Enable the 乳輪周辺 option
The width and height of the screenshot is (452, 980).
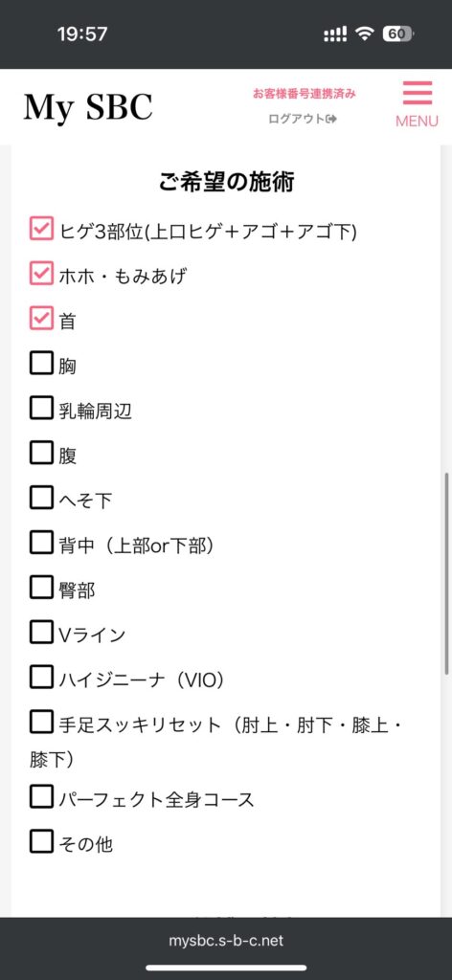pos(41,408)
